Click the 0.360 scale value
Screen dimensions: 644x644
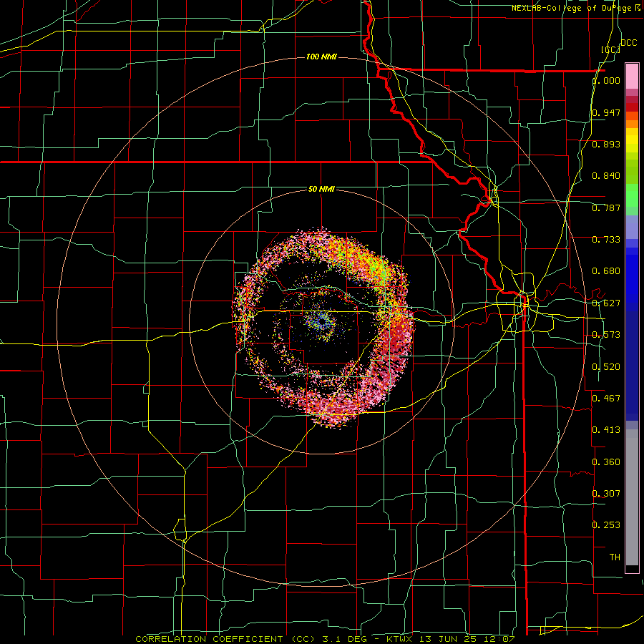(606, 462)
